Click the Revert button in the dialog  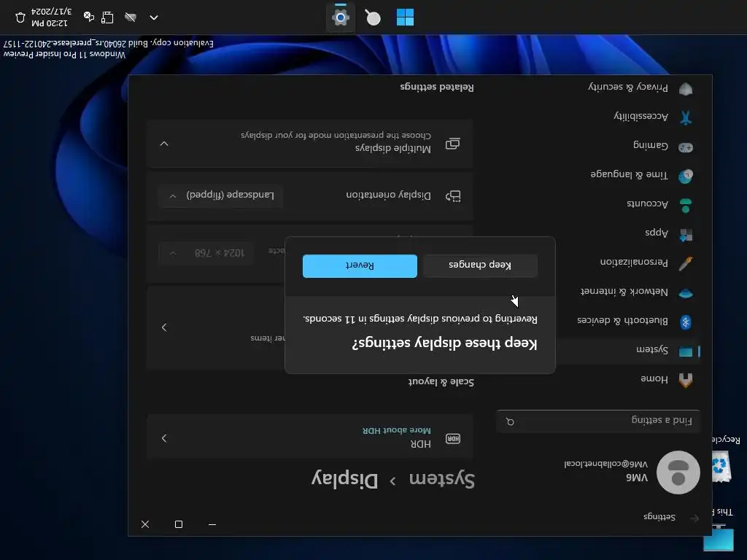coord(360,265)
